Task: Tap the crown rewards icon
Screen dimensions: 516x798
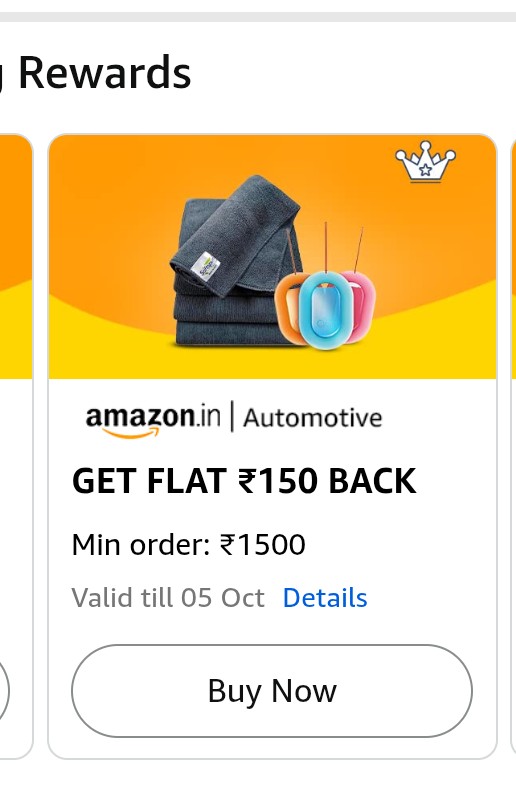Action: pos(425,162)
